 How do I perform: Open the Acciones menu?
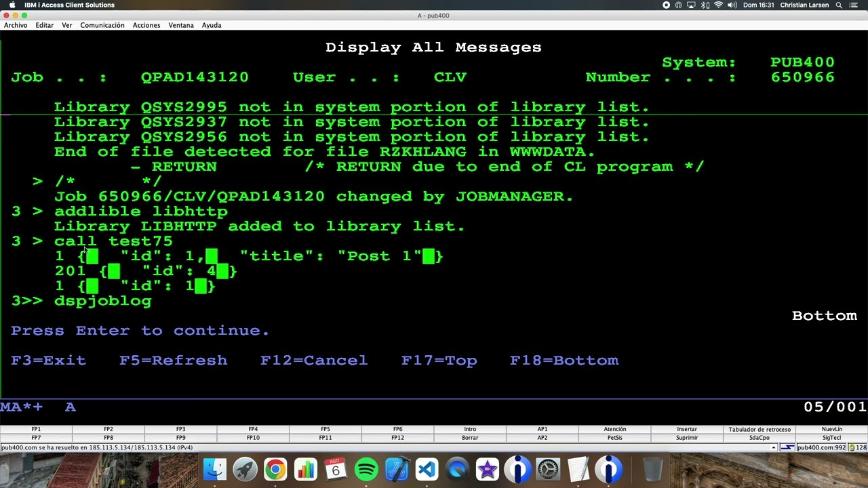tap(146, 25)
